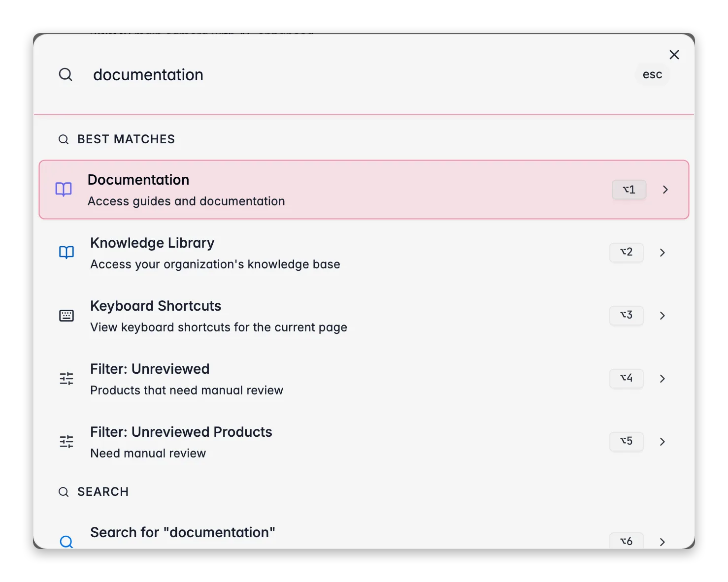Expand the Filter: Unreviewed Products chevron
728x582 pixels.
(662, 442)
